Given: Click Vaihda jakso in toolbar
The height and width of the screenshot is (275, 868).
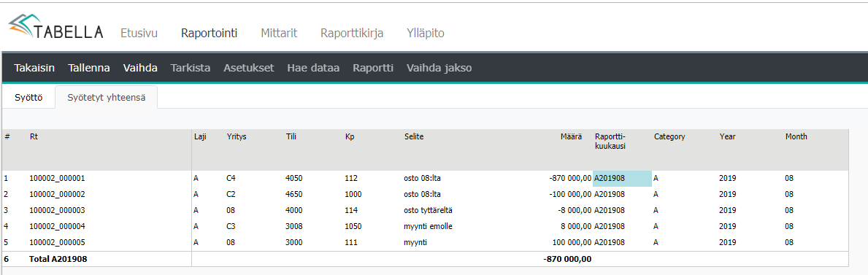Looking at the screenshot, I should [x=439, y=68].
